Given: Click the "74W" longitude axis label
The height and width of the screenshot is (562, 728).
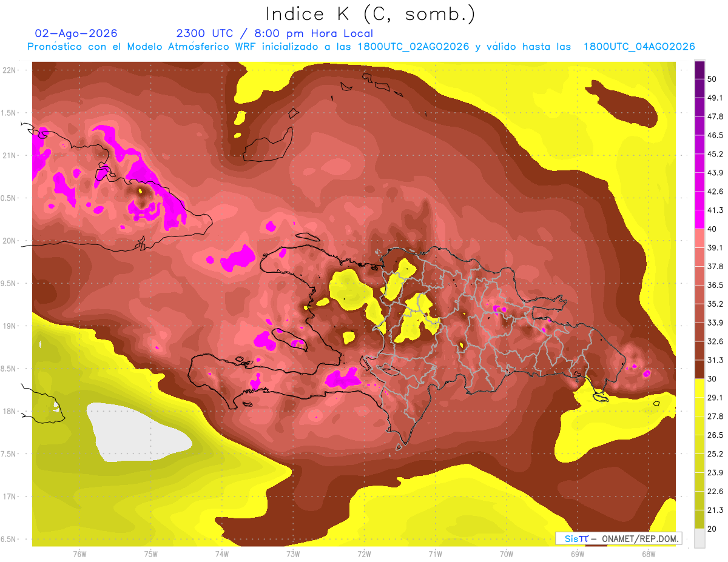Looking at the screenshot, I should (222, 554).
